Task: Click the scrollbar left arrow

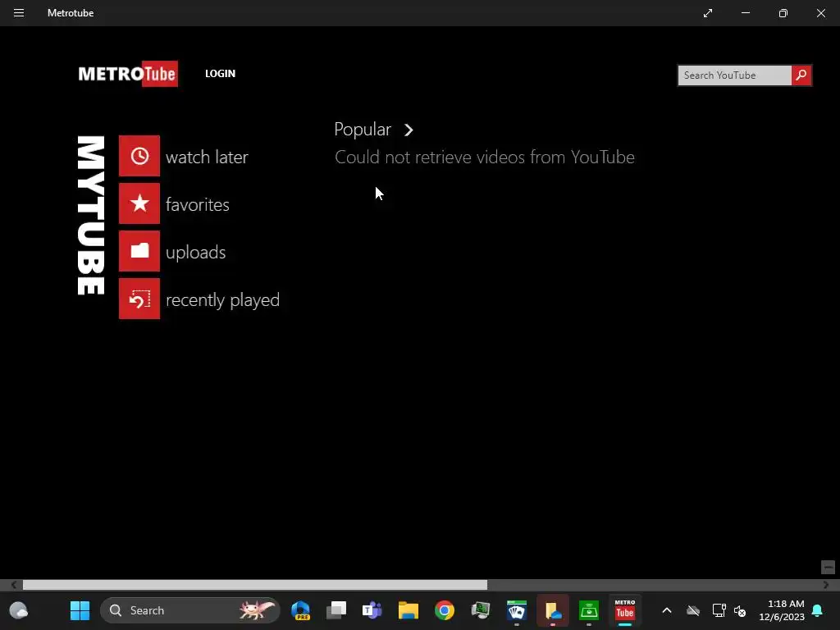Action: click(x=13, y=585)
